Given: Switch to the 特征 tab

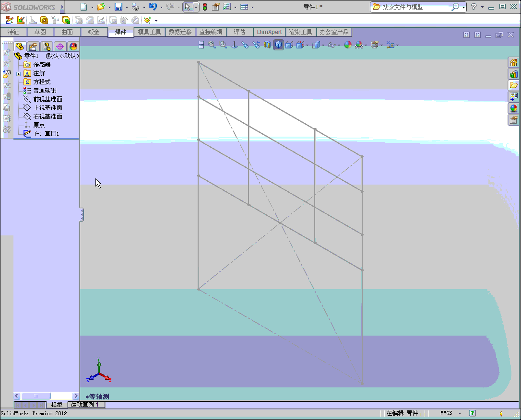Looking at the screenshot, I should [x=13, y=32].
